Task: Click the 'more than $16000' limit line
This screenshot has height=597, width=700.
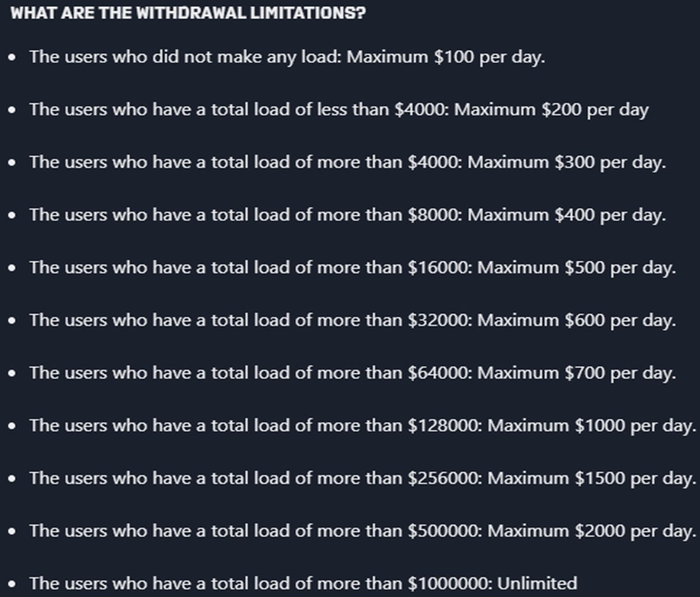Action: tap(353, 268)
